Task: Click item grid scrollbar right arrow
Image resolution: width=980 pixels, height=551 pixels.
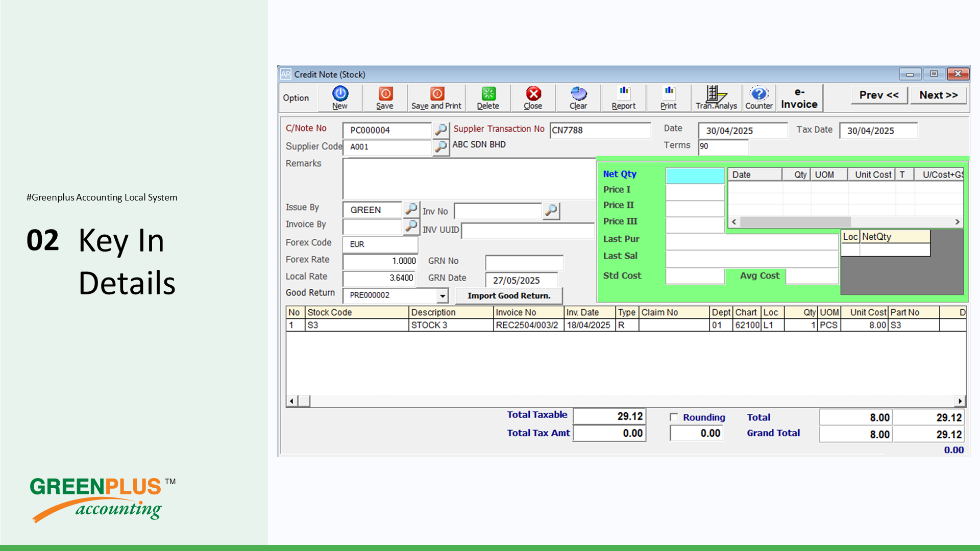Action: pyautogui.click(x=960, y=401)
